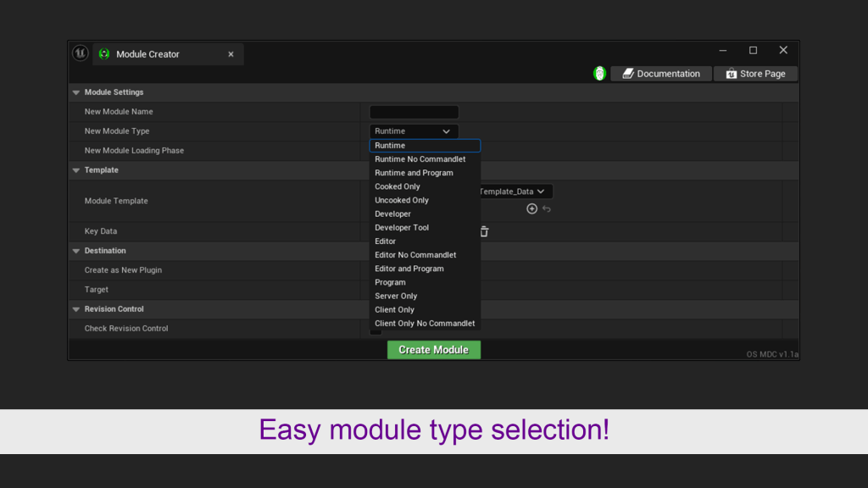This screenshot has height=488, width=868.
Task: Select Editor No Commandlet from the list
Action: point(415,255)
